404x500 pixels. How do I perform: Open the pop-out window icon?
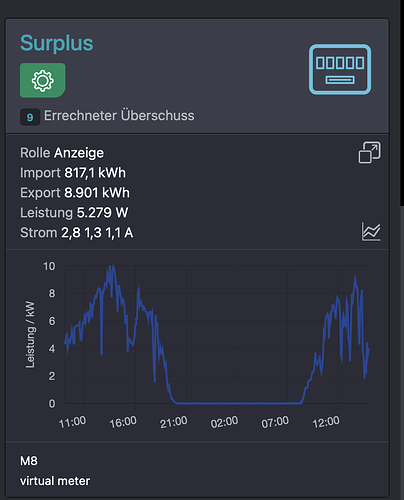click(x=369, y=153)
